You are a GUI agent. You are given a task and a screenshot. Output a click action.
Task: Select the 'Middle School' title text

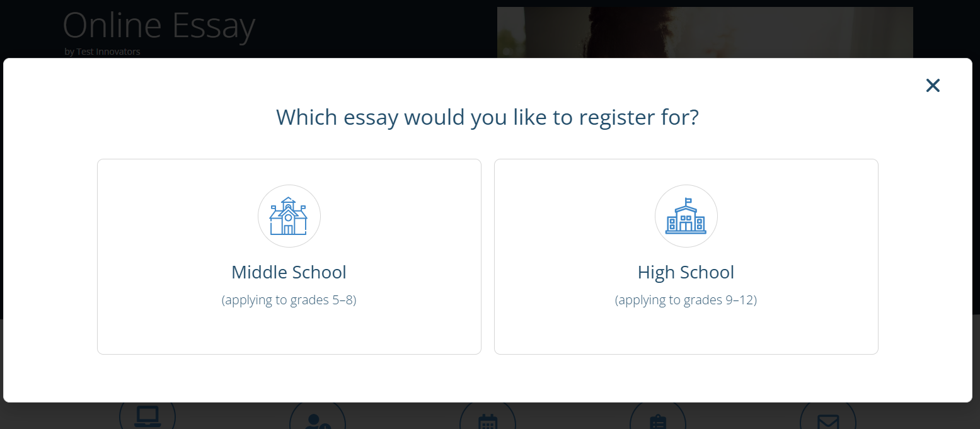[x=289, y=272]
